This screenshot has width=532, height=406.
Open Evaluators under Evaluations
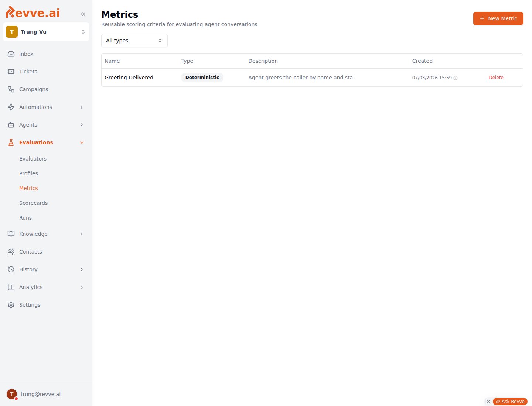(33, 159)
